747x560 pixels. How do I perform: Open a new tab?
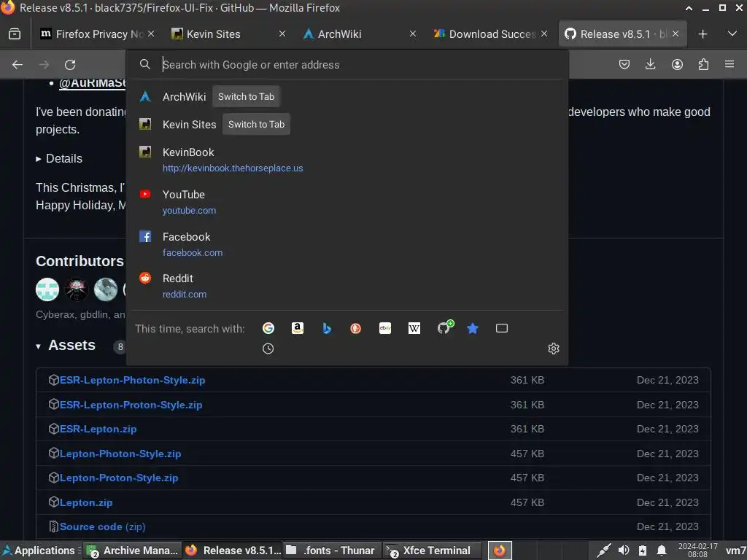tap(703, 34)
